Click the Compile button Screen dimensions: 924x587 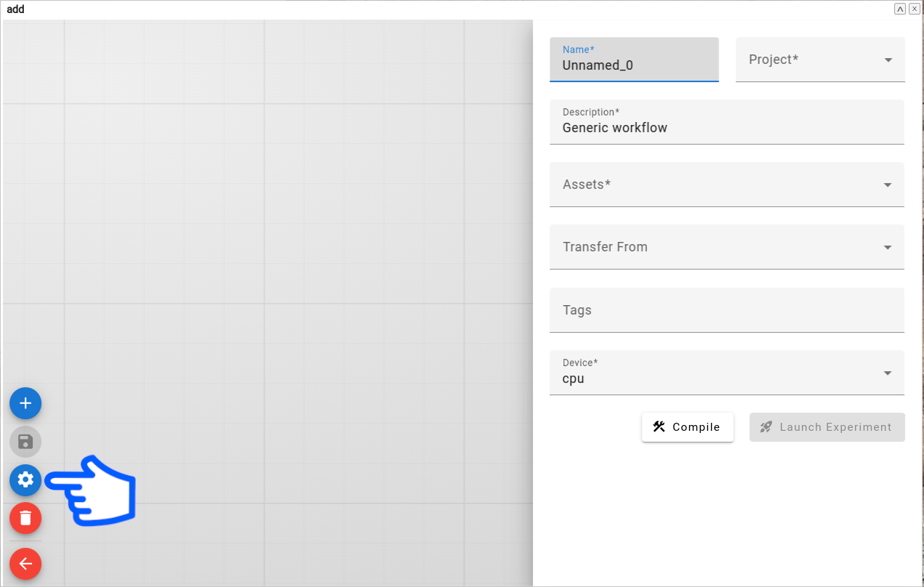pos(687,427)
